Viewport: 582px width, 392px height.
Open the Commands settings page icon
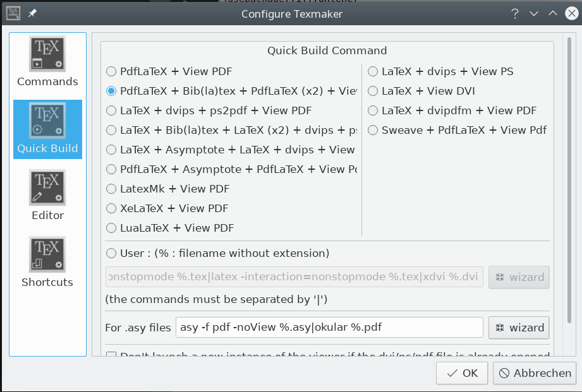coord(47,55)
